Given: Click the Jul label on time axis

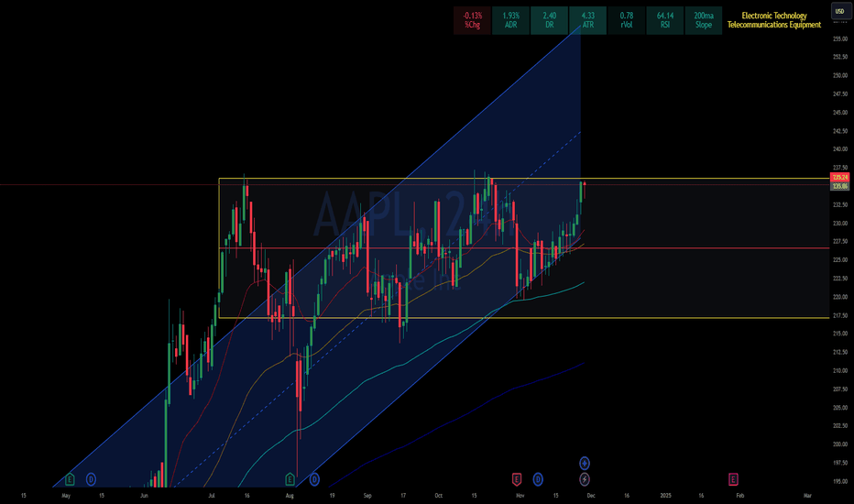Looking at the screenshot, I should [x=212, y=496].
